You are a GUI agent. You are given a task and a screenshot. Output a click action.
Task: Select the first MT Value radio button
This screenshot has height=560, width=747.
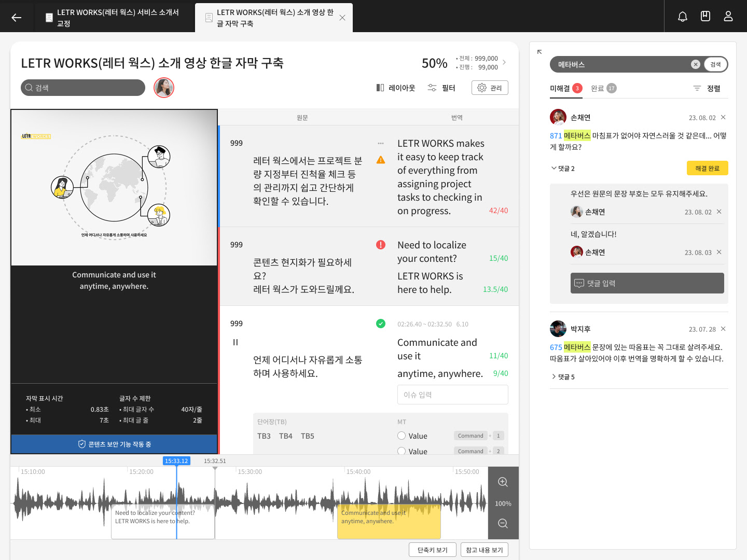(402, 436)
